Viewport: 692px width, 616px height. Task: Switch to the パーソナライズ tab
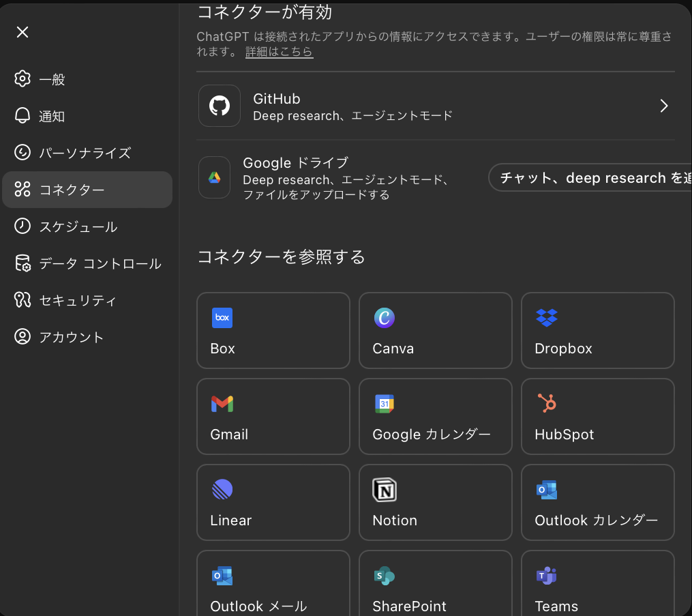click(87, 152)
